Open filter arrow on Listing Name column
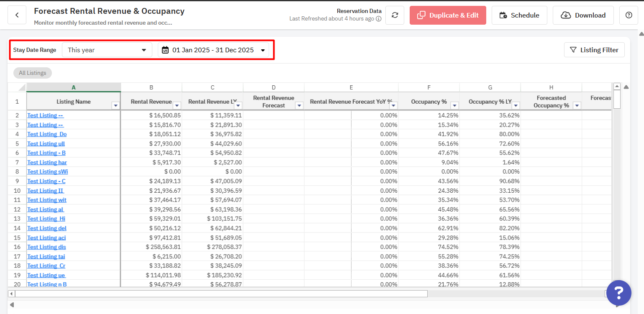This screenshot has height=314, width=644. 116,106
